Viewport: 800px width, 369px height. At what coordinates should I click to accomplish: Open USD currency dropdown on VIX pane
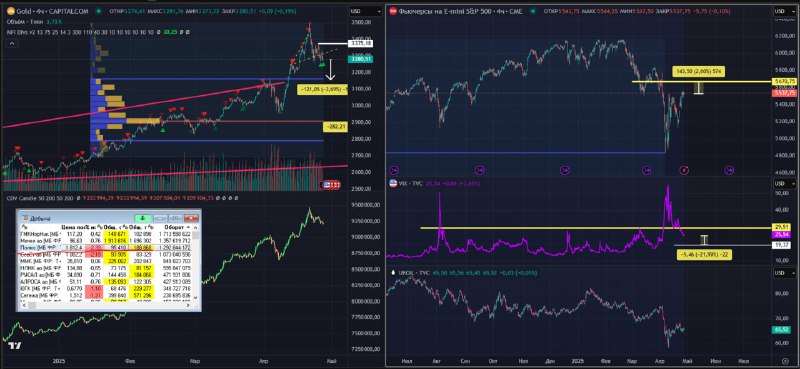pos(784,184)
